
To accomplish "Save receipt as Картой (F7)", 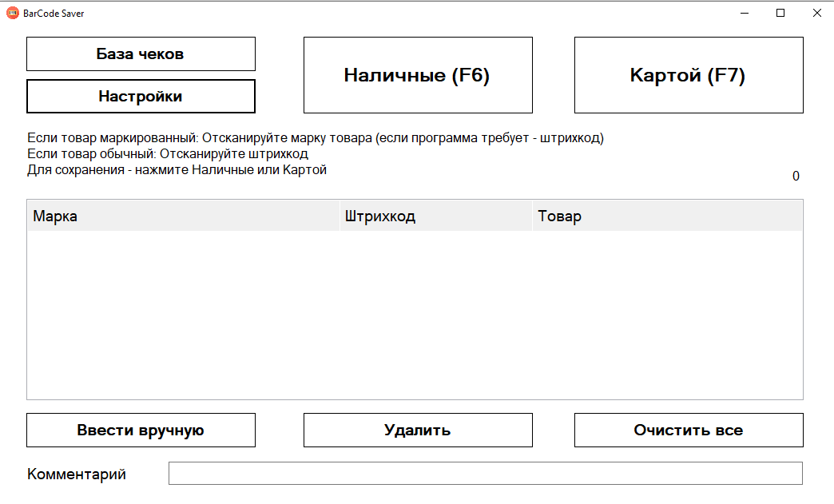I will [x=688, y=75].
